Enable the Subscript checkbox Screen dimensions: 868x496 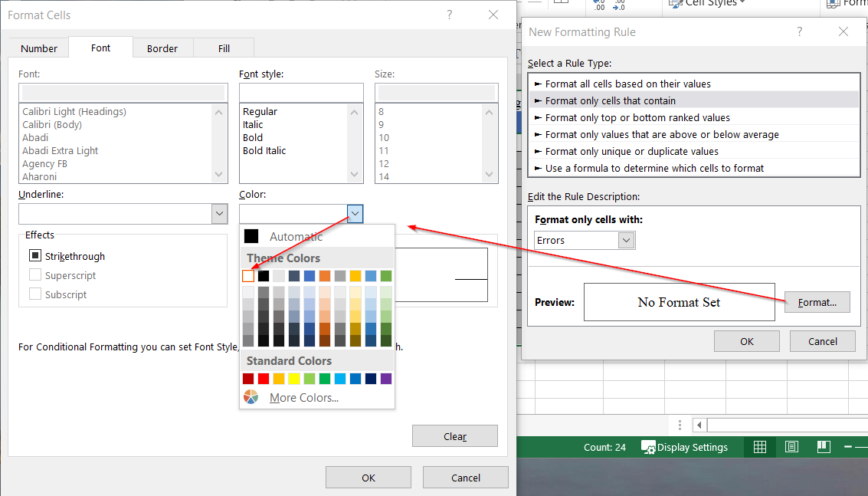[x=35, y=294]
